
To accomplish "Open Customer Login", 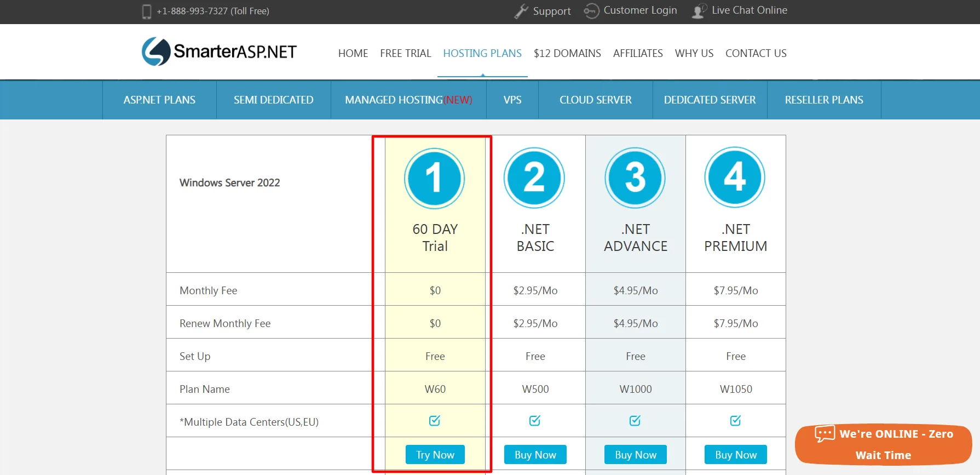I will pos(640,10).
